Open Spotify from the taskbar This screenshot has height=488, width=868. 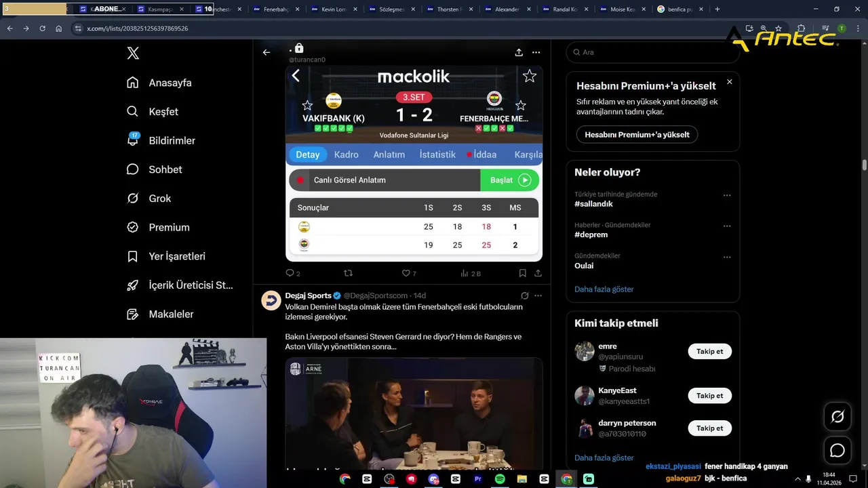(x=500, y=479)
